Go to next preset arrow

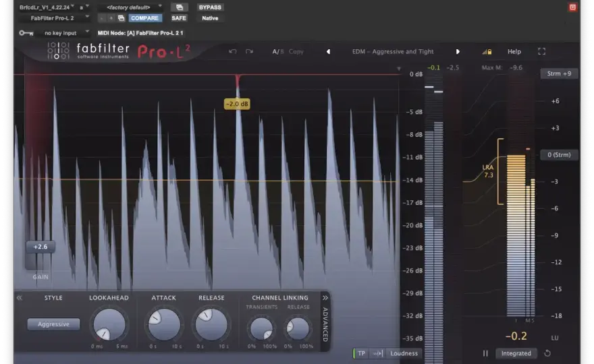coord(458,51)
